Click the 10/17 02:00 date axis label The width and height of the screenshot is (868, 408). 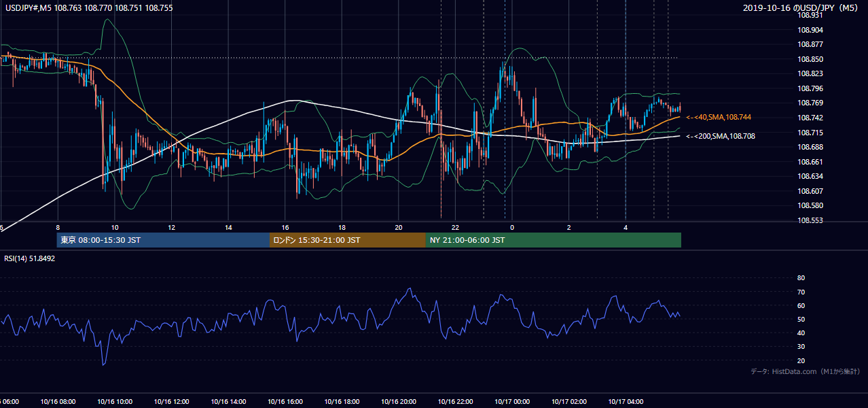(x=568, y=402)
